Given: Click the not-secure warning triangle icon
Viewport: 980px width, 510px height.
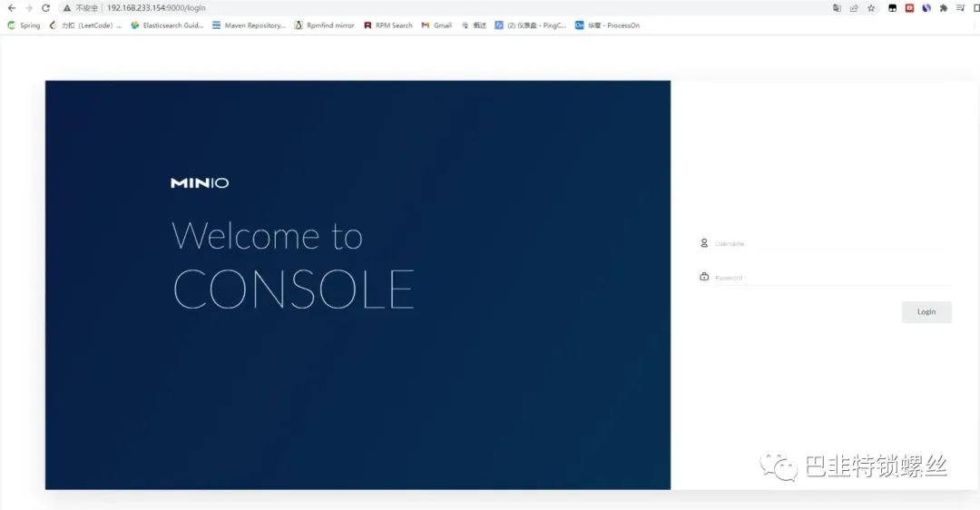Looking at the screenshot, I should 67,8.
